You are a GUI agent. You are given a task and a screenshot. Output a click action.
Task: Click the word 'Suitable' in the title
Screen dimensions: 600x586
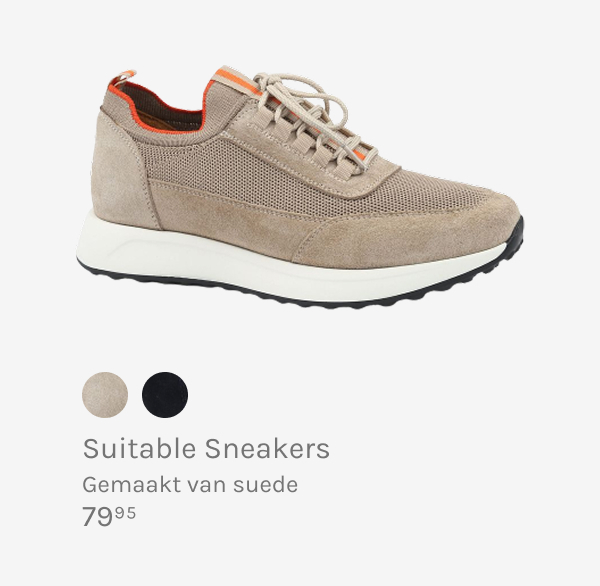tap(139, 448)
